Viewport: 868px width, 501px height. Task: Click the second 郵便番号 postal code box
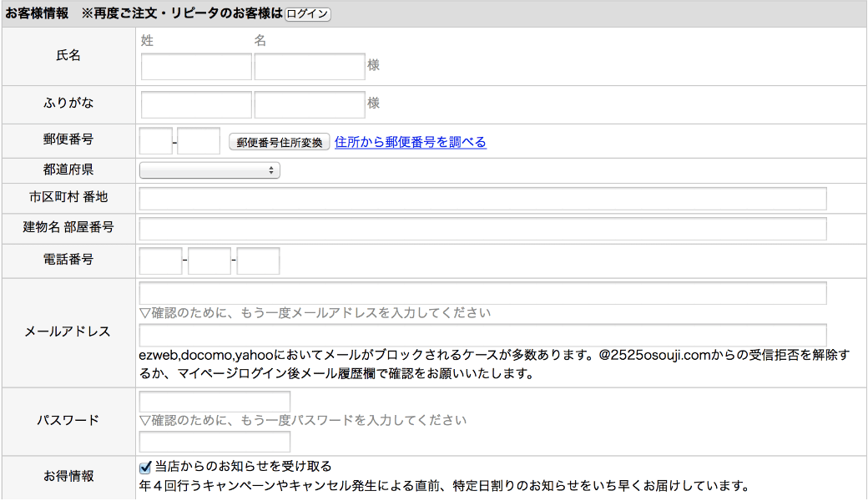198,142
